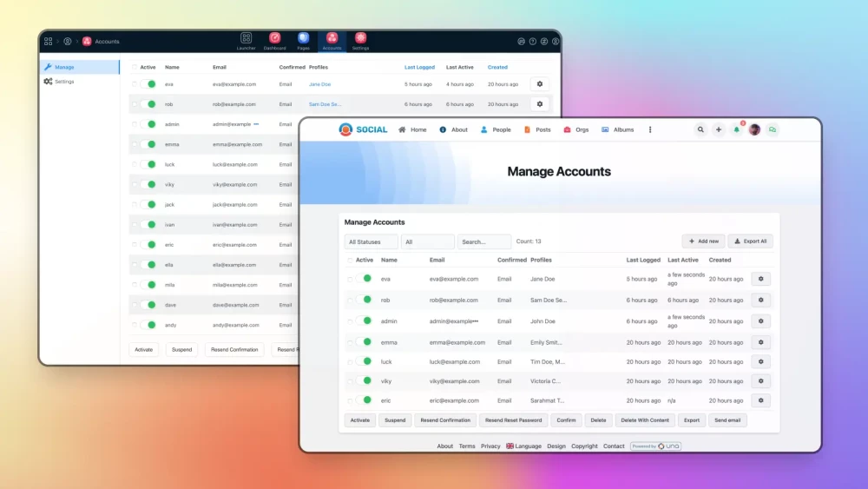Toggle the Active switch for mila
Image resolution: width=868 pixels, height=489 pixels.
pos(149,285)
